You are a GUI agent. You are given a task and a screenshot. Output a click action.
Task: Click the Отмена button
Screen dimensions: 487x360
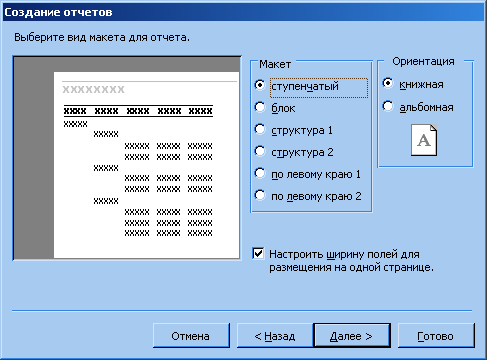[191, 336]
